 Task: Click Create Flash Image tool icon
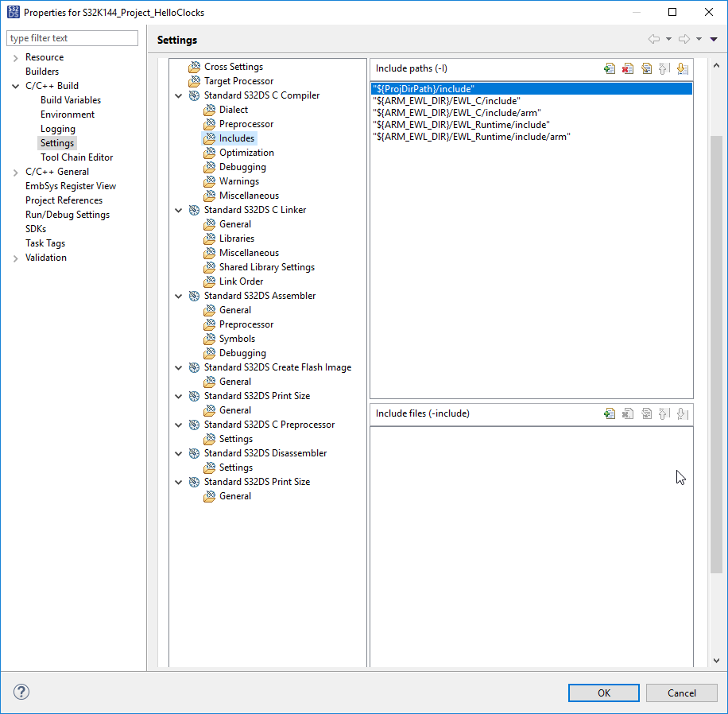[194, 367]
